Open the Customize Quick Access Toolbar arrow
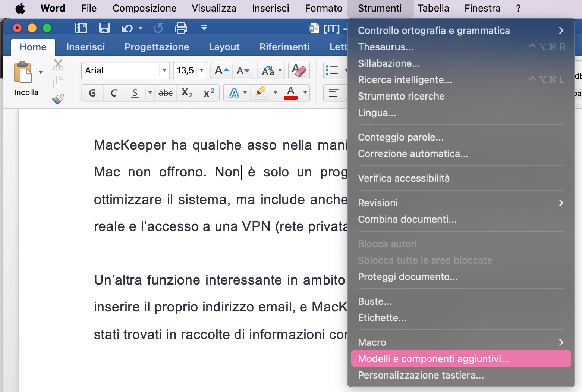Viewport: 582px width, 392px height. [x=204, y=28]
